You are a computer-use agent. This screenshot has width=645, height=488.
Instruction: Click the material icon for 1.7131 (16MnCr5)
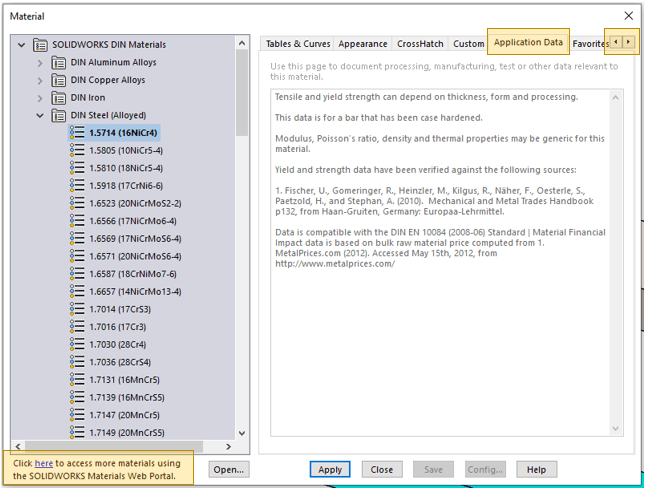click(x=77, y=379)
